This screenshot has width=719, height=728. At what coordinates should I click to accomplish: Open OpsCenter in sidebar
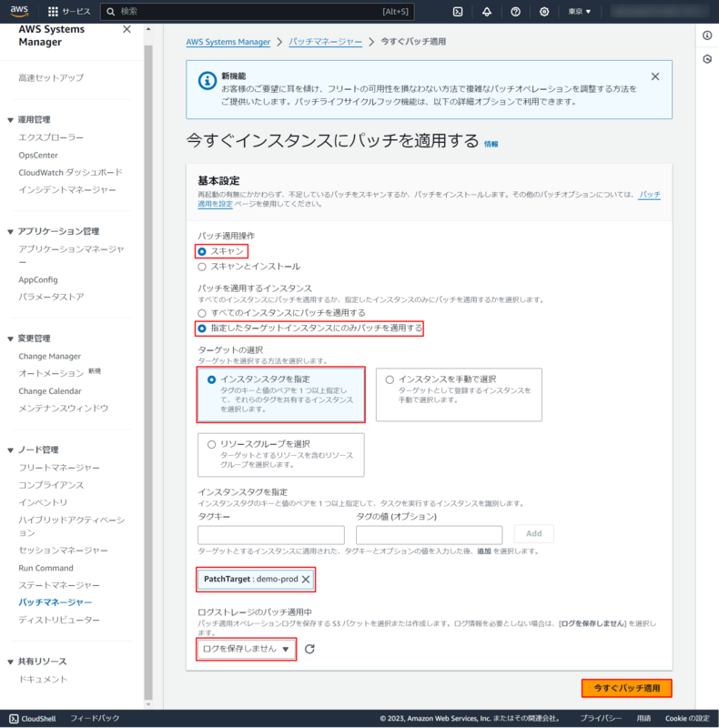[x=38, y=155]
